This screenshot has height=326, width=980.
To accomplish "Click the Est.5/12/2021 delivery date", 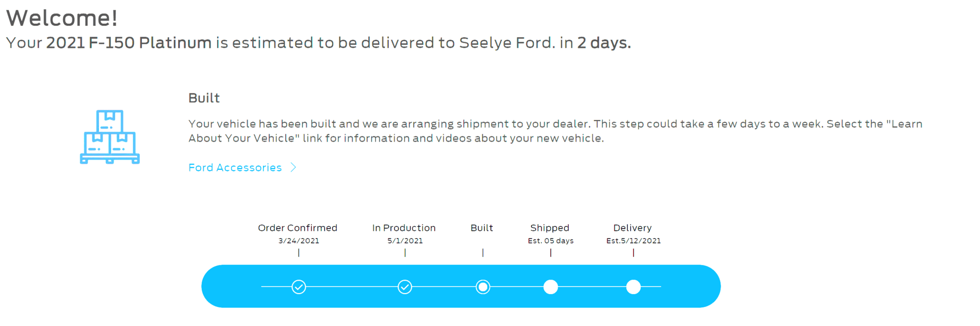I will click(x=633, y=241).
